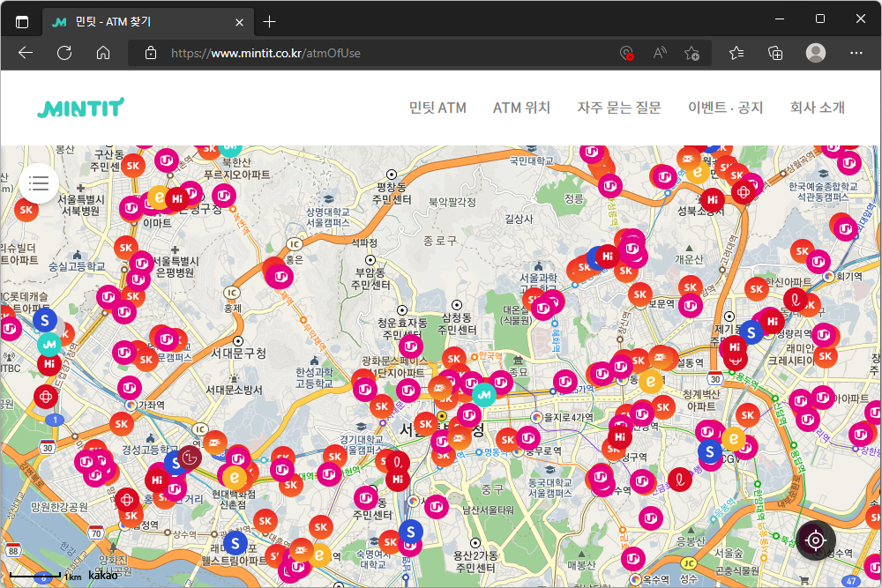Click the kakao map logo
Image resolution: width=882 pixels, height=588 pixels.
[103, 575]
